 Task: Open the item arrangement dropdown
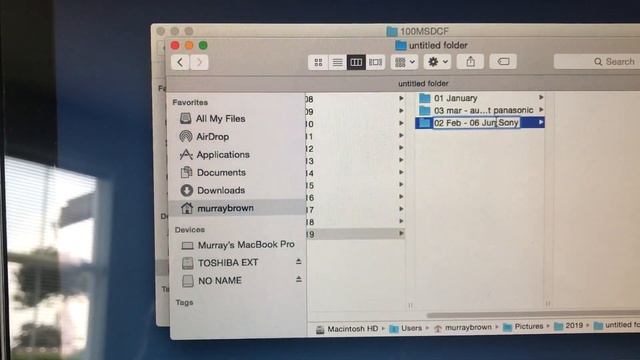pyautogui.click(x=404, y=62)
